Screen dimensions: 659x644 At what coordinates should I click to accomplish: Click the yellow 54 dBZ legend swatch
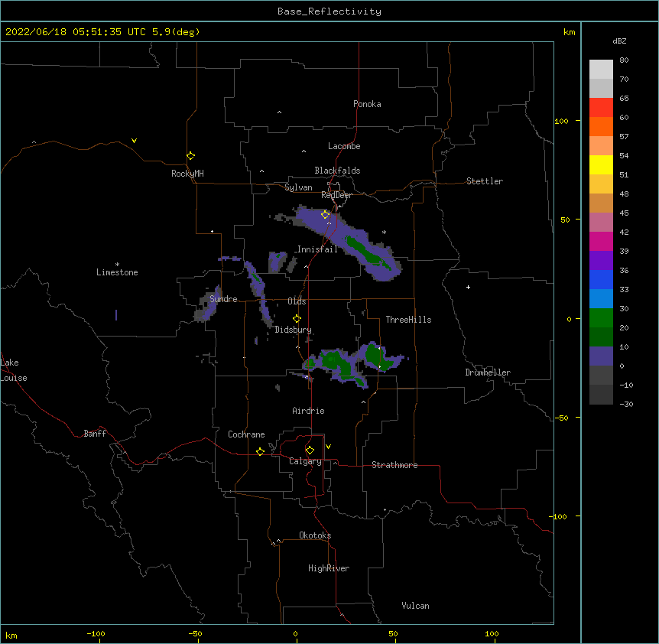point(601,164)
